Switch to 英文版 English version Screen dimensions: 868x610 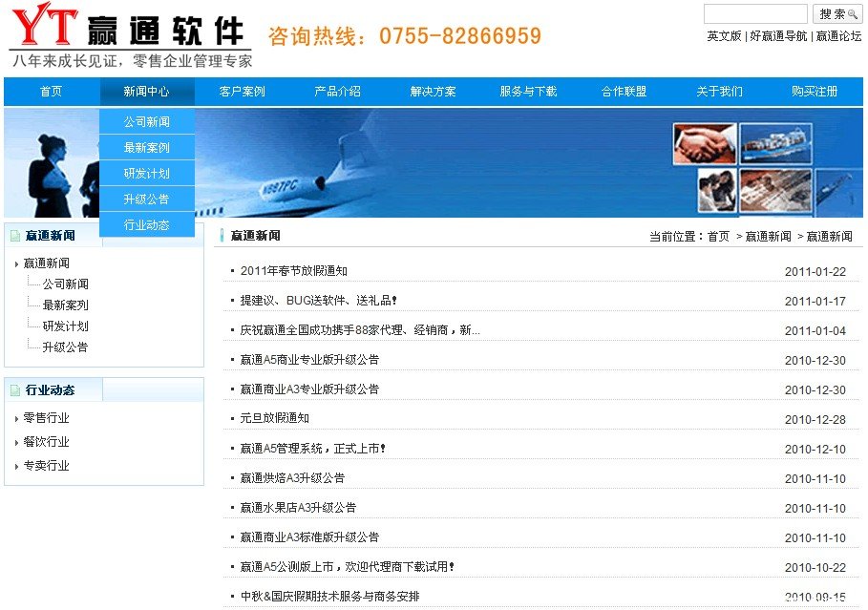point(724,36)
